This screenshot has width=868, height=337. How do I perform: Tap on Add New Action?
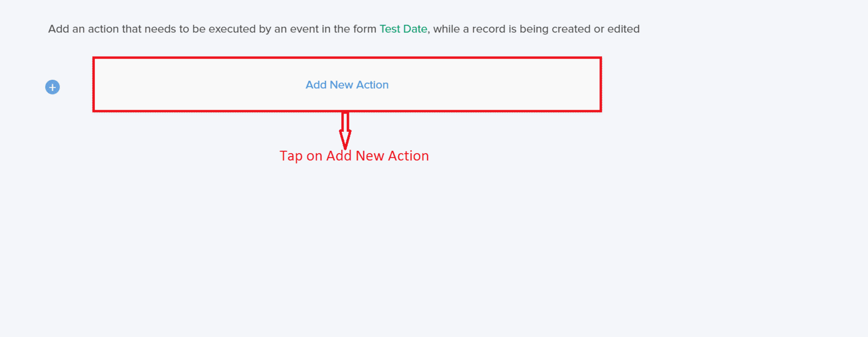[347, 85]
